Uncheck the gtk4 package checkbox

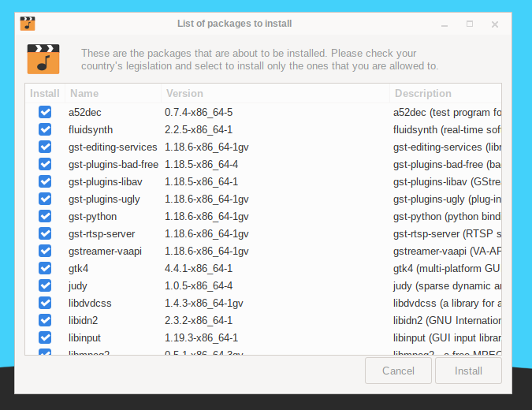point(45,268)
